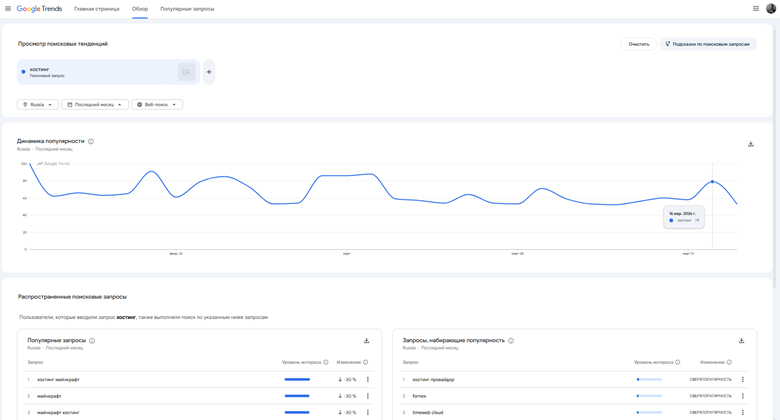
Task: Open the Последний месяц time range dropdown
Action: click(95, 105)
